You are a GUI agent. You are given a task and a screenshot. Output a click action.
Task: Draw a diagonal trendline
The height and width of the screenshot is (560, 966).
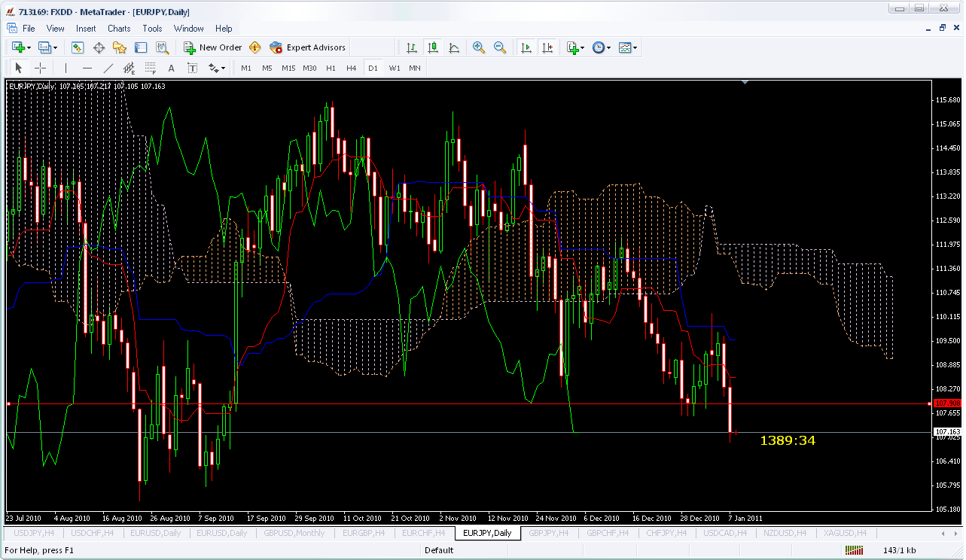(108, 68)
